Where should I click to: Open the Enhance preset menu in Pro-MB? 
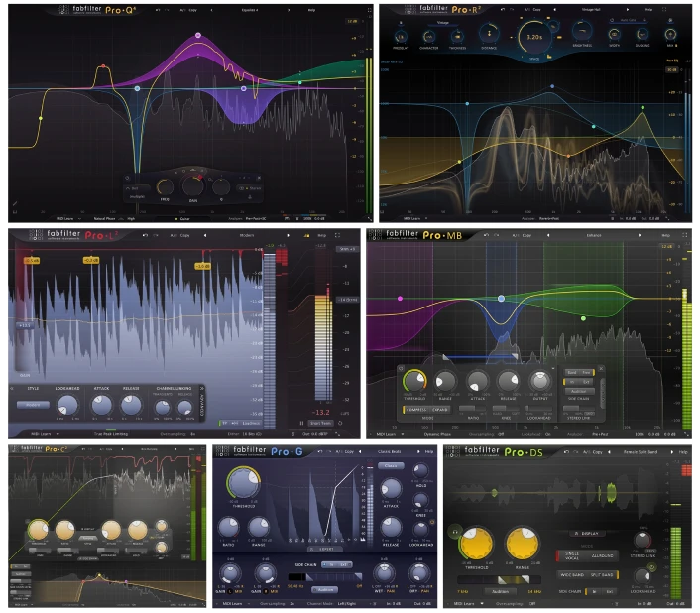[x=594, y=235]
